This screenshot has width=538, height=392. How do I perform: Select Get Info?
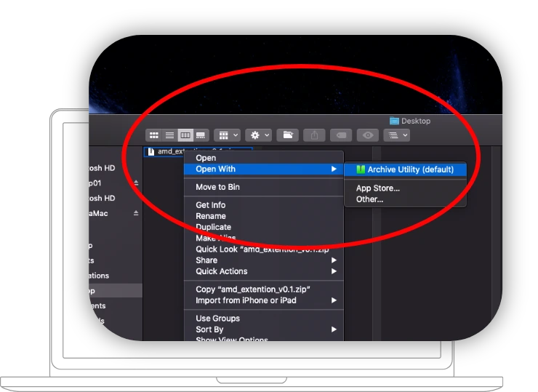pyautogui.click(x=264, y=205)
